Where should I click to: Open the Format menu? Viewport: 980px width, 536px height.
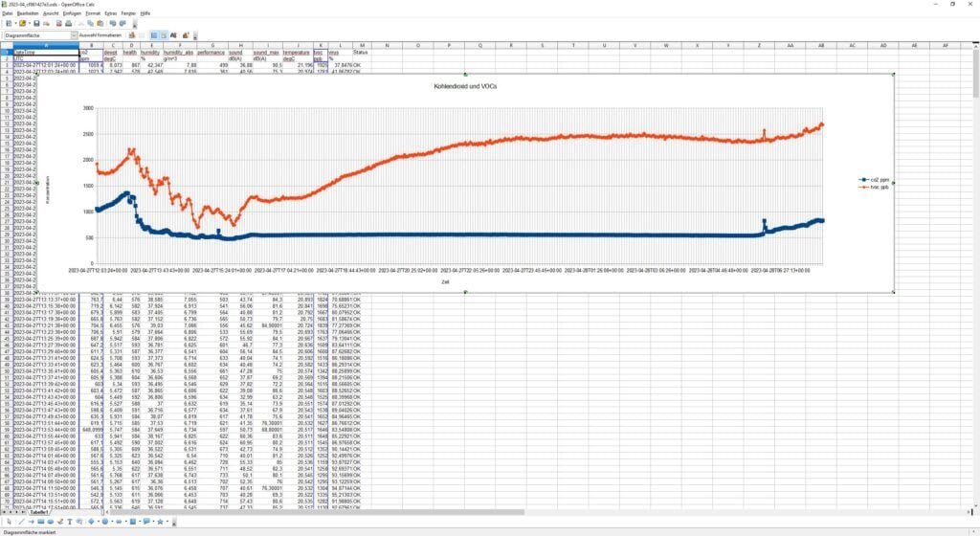[93, 13]
